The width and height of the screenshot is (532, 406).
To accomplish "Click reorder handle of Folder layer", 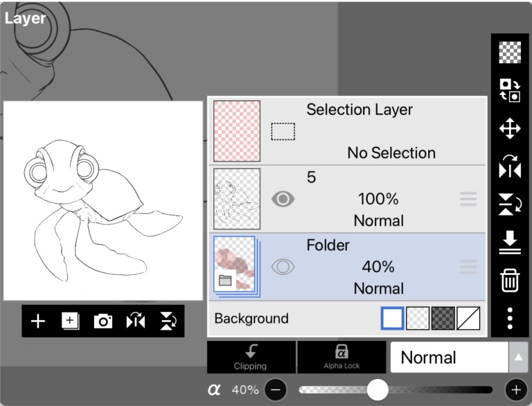I will pos(468,267).
